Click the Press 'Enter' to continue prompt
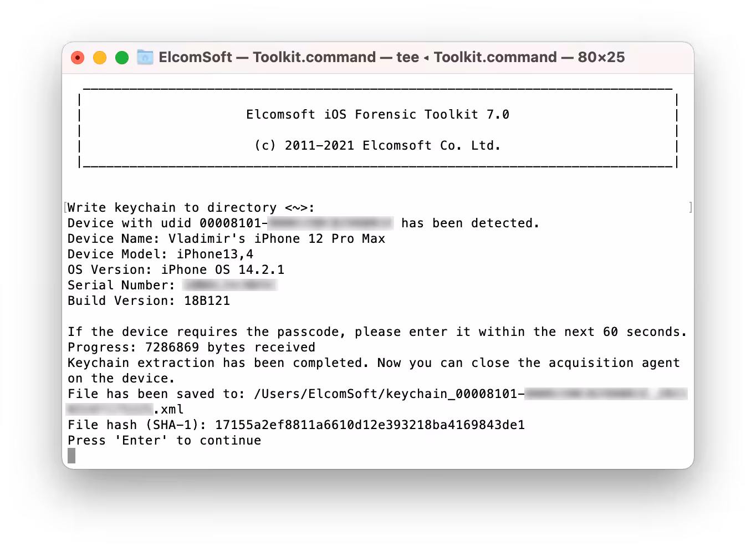Image resolution: width=756 pixels, height=551 pixels. coord(164,440)
